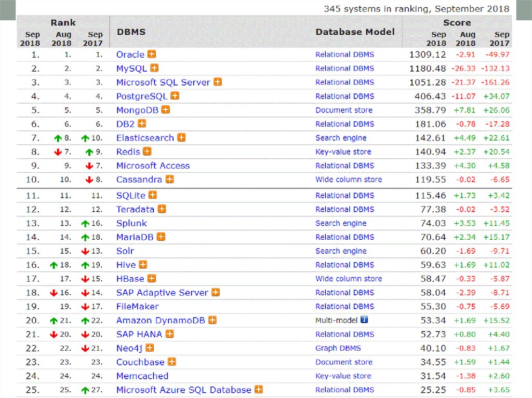Click Graph DBMS model for Neo4j
Screen dimensions: 532x398
click(338, 348)
